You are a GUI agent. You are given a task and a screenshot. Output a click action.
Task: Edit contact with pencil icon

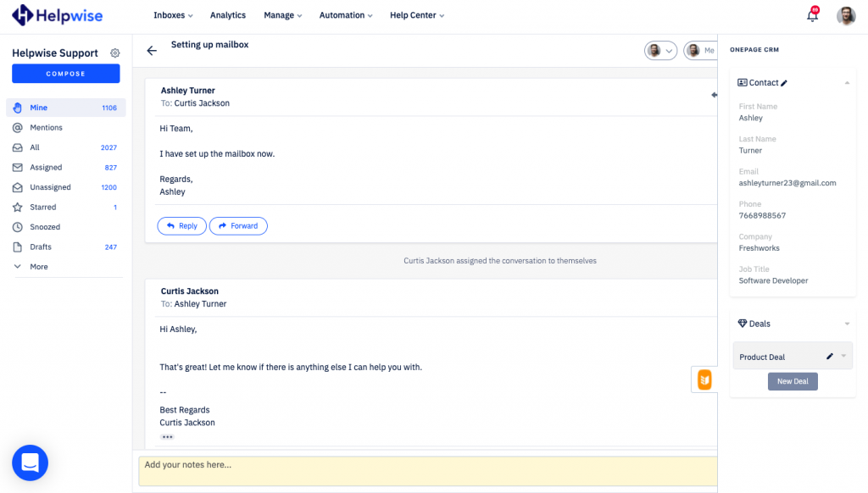[x=784, y=83]
